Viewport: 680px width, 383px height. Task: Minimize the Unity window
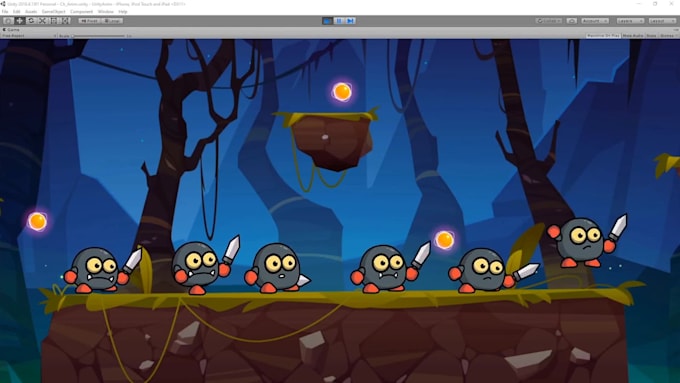pyautogui.click(x=639, y=4)
